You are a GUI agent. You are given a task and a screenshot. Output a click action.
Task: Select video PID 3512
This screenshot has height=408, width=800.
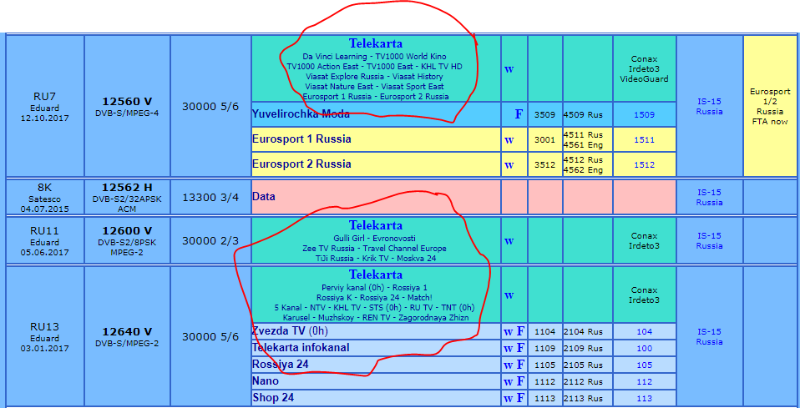545,165
